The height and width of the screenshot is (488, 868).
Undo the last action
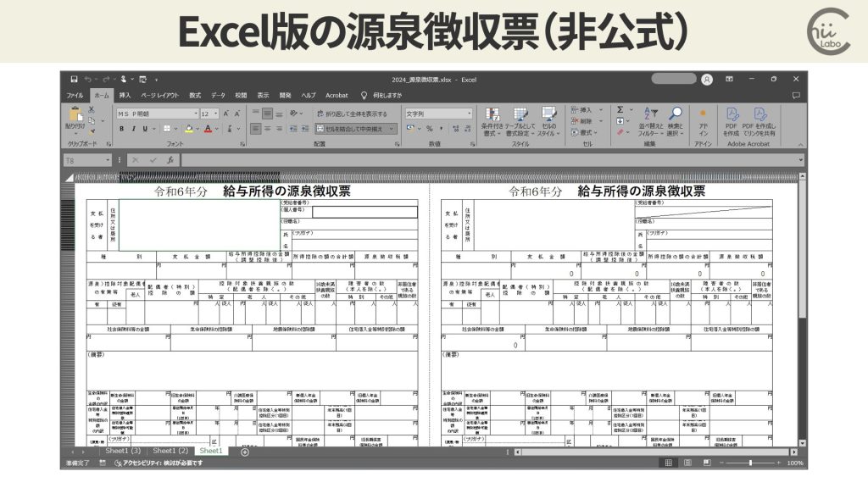(x=87, y=80)
